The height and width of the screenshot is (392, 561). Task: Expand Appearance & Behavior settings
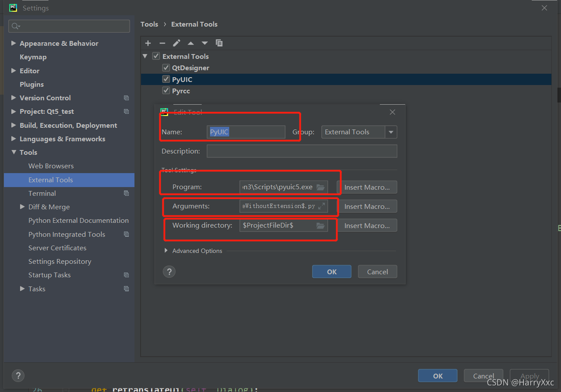(x=14, y=43)
